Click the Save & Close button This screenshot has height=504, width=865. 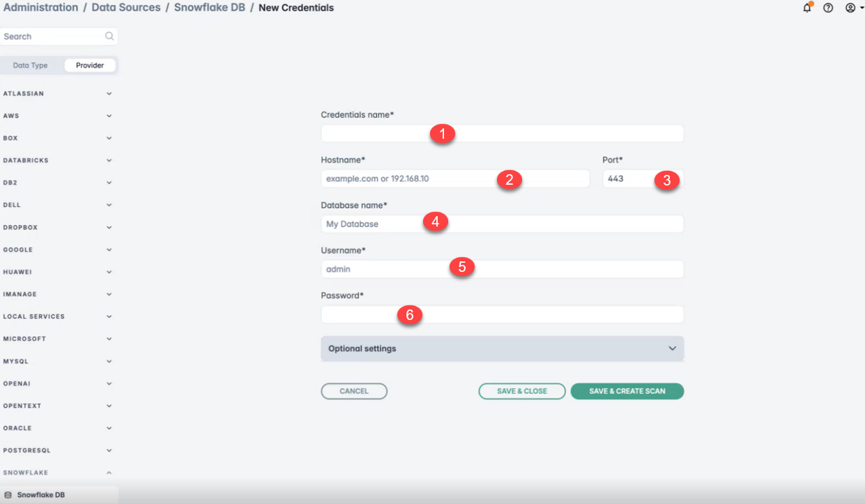[x=522, y=391]
